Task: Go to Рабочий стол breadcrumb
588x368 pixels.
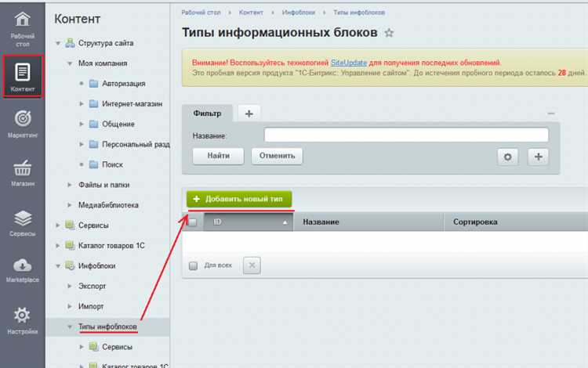Action: (201, 13)
